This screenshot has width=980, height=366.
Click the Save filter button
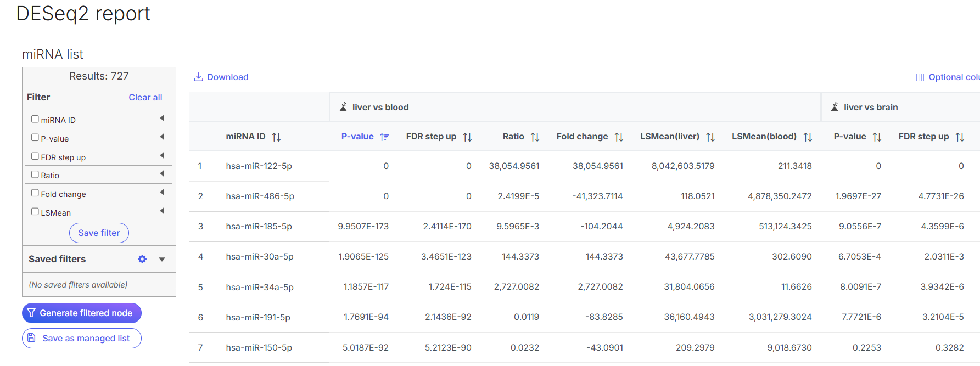[99, 233]
